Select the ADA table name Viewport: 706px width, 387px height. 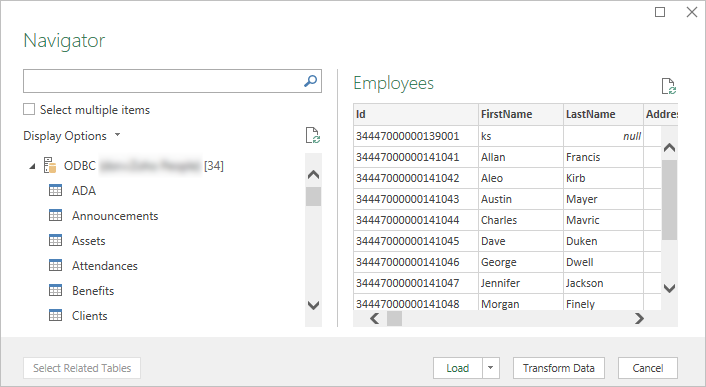pos(84,190)
